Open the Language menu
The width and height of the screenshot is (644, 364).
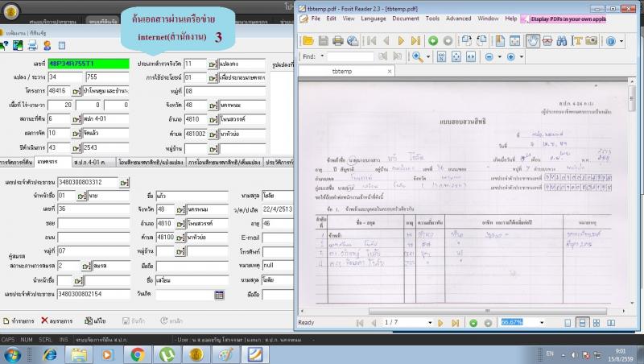(x=374, y=19)
